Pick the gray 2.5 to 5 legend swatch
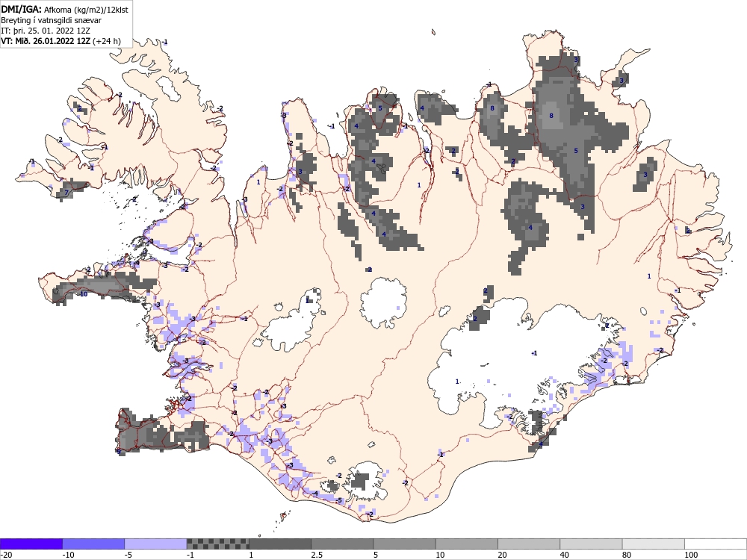The width and height of the screenshot is (747, 560). click(x=342, y=544)
